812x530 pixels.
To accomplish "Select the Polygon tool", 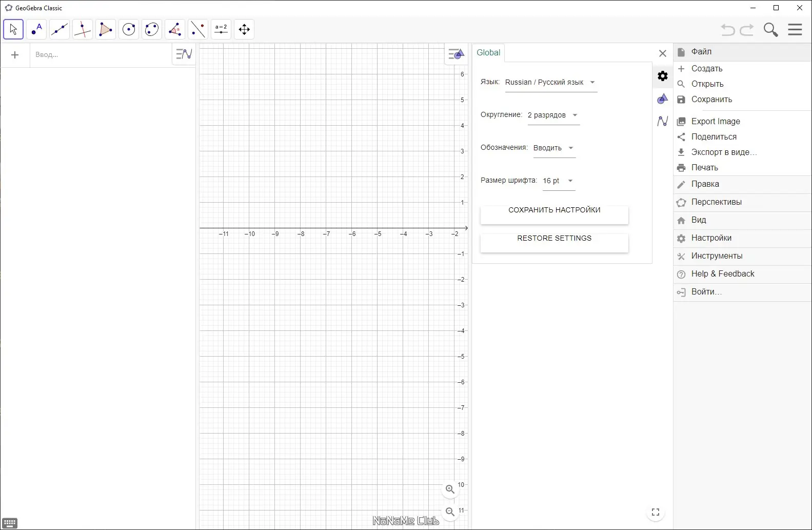I will [106, 29].
